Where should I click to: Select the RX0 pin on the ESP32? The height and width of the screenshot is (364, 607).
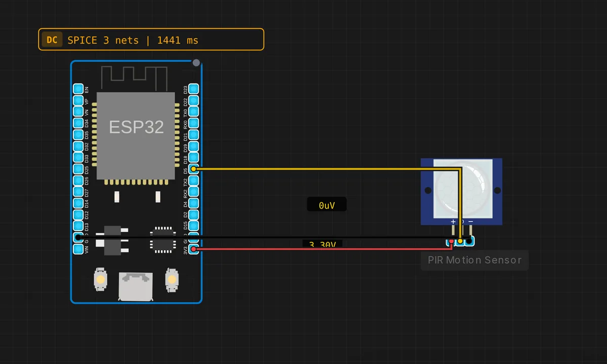[x=193, y=123]
